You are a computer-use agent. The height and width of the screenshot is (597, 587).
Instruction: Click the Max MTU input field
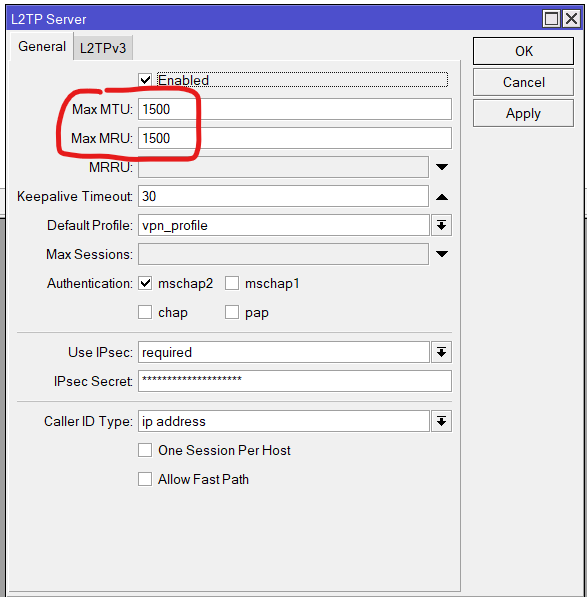[x=295, y=109]
